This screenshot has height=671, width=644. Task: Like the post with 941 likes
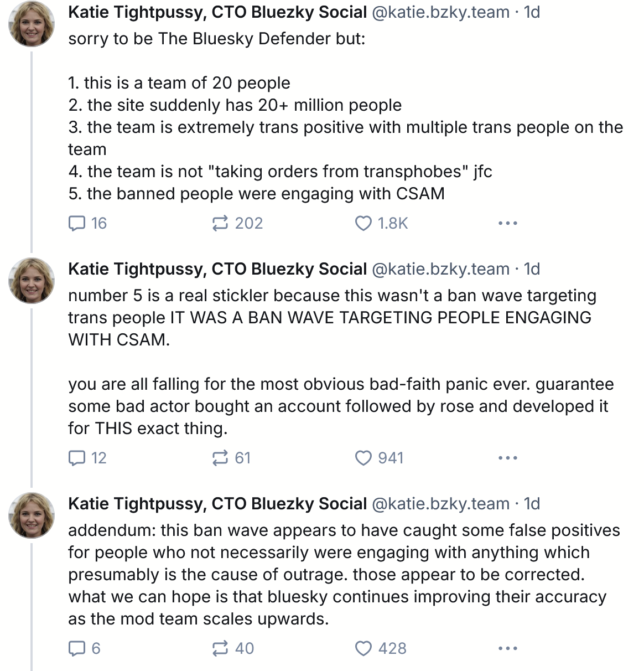point(363,458)
